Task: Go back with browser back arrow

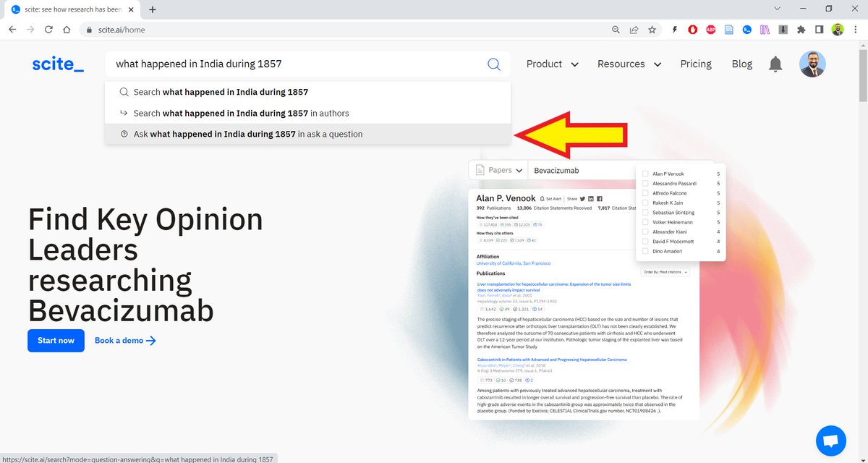Action: (x=12, y=30)
